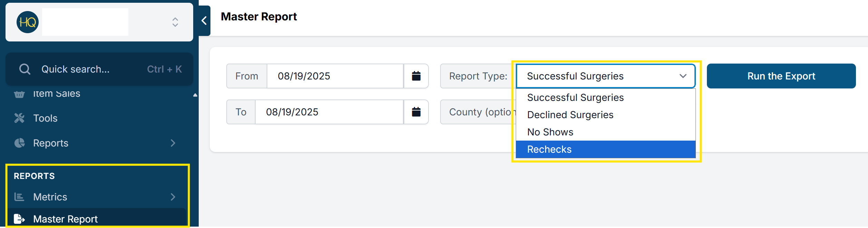
Task: Click the Metrics bar chart icon
Action: click(19, 197)
